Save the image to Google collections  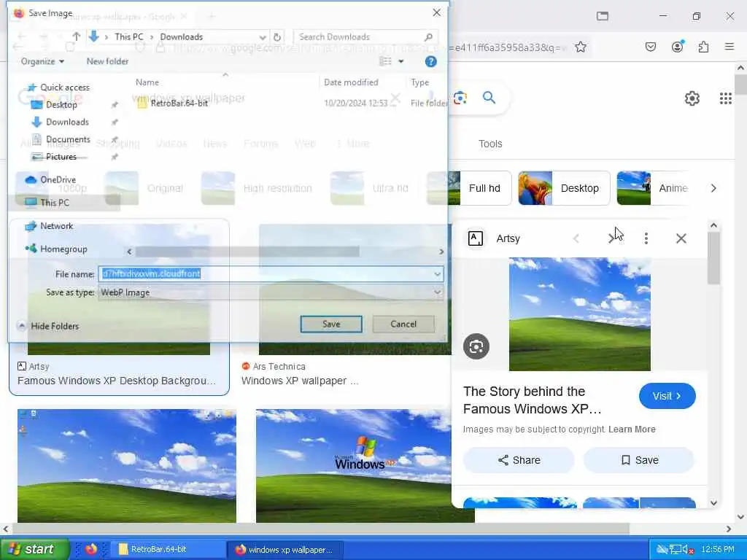tap(639, 460)
